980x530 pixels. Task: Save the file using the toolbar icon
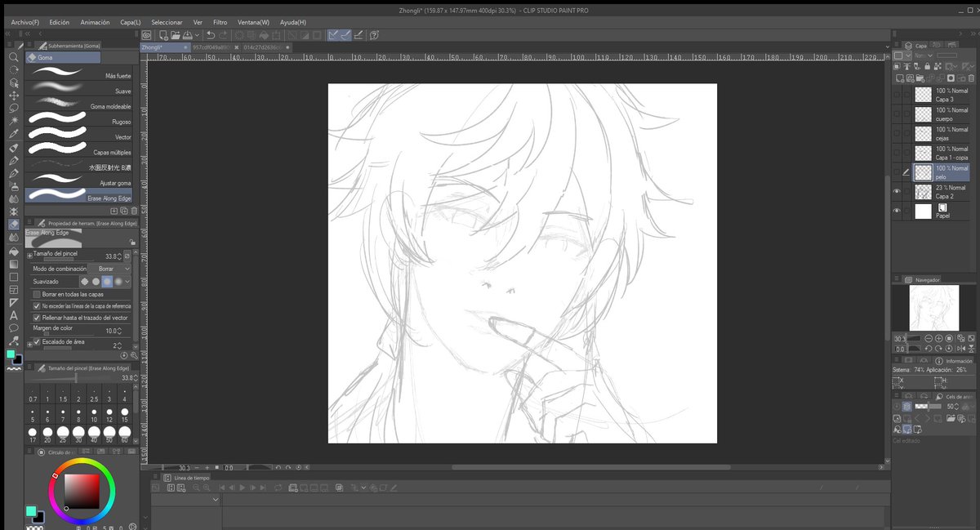pyautogui.click(x=188, y=35)
